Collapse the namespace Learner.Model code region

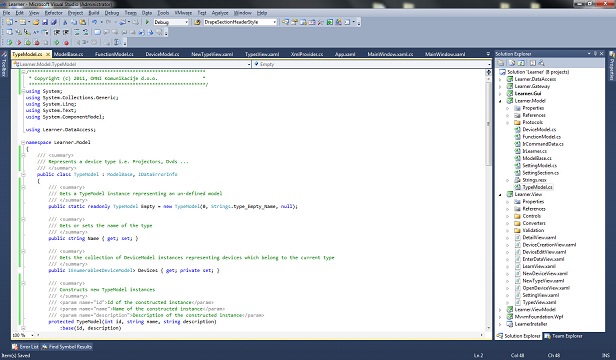click(x=23, y=142)
